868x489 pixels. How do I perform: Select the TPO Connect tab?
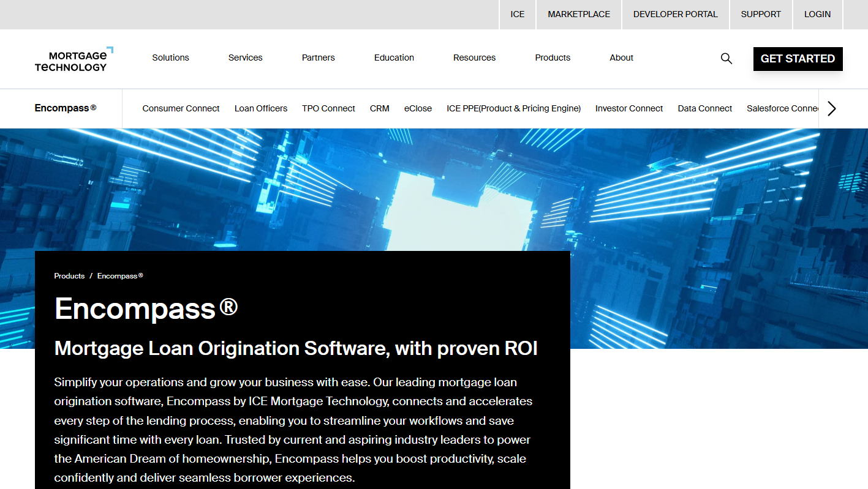pos(328,108)
